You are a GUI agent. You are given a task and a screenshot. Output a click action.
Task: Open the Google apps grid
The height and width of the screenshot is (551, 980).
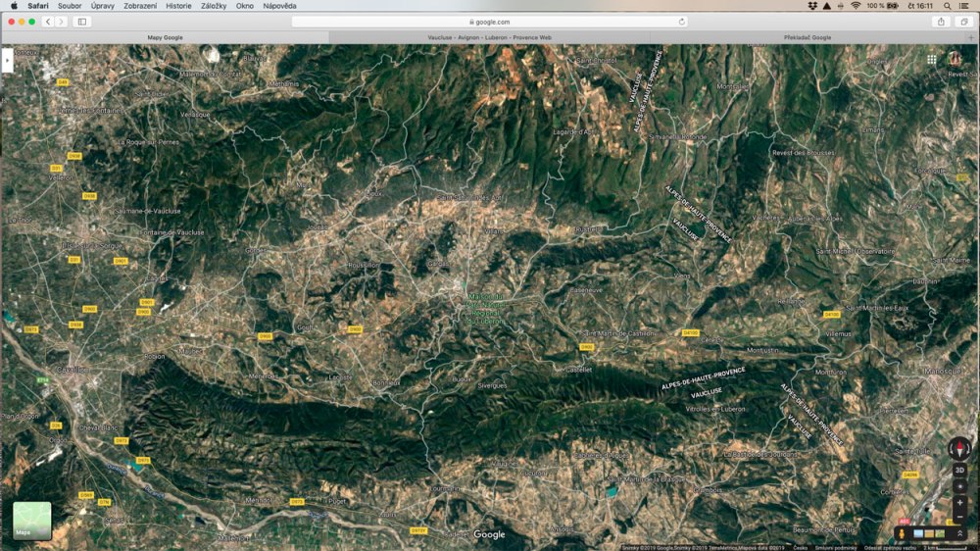pos(931,60)
